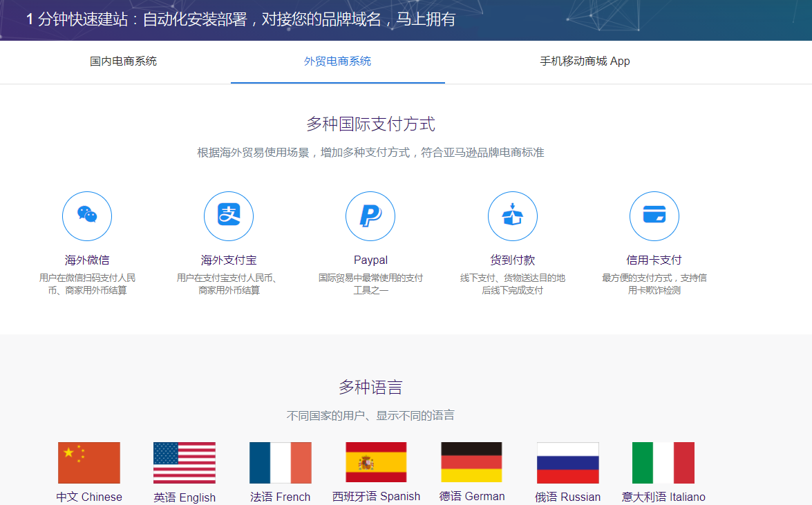
Task: Click the 根据海外贸易使用场景 subtitle
Action: (370, 153)
